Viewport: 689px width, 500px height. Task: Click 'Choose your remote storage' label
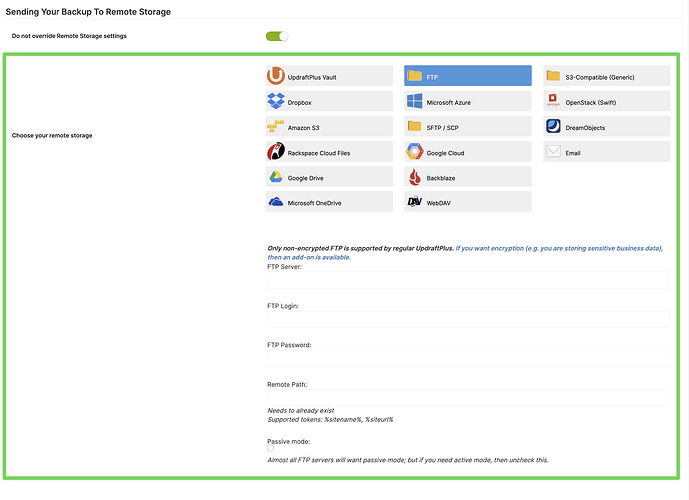coord(52,135)
